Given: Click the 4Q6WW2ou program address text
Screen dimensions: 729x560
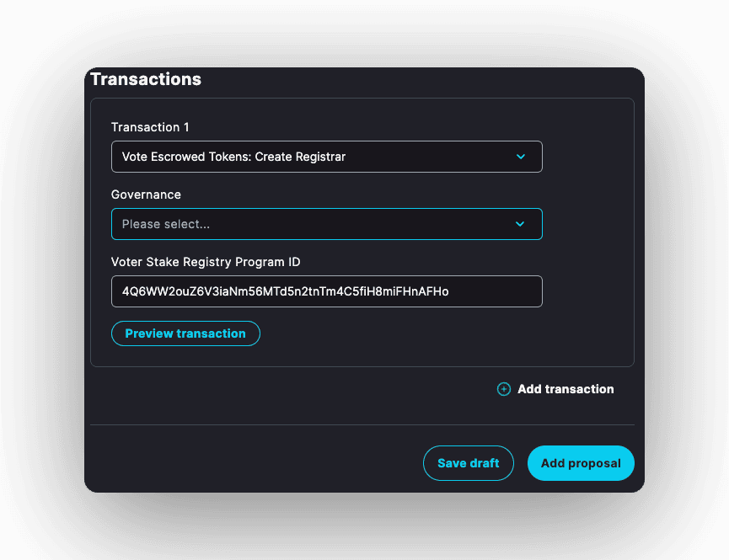Looking at the screenshot, I should 285,291.
